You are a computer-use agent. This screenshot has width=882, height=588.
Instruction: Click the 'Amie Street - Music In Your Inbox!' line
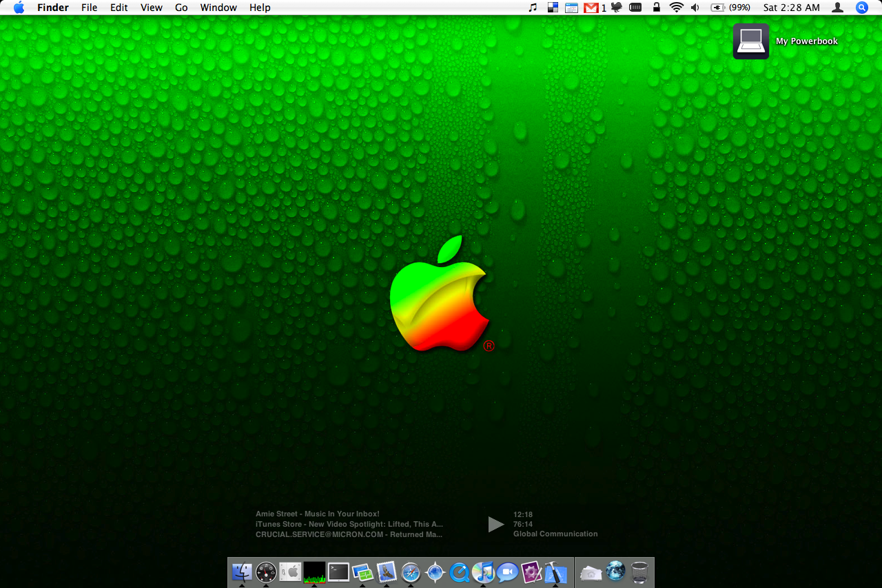[x=318, y=514]
